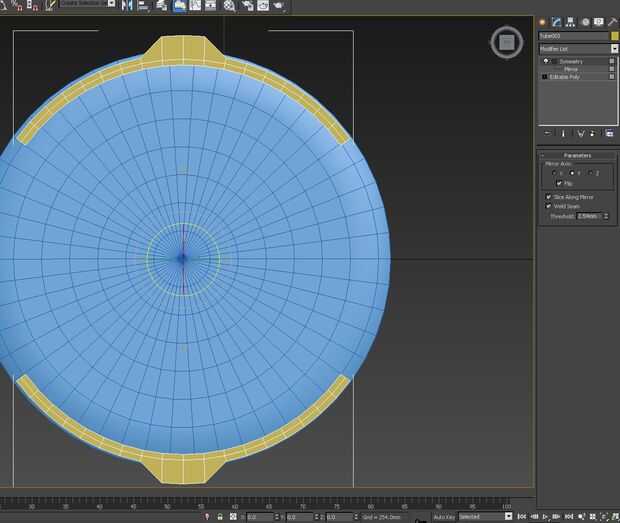The image size is (620, 523).
Task: Switch to the Modify panel tab
Action: [556, 21]
